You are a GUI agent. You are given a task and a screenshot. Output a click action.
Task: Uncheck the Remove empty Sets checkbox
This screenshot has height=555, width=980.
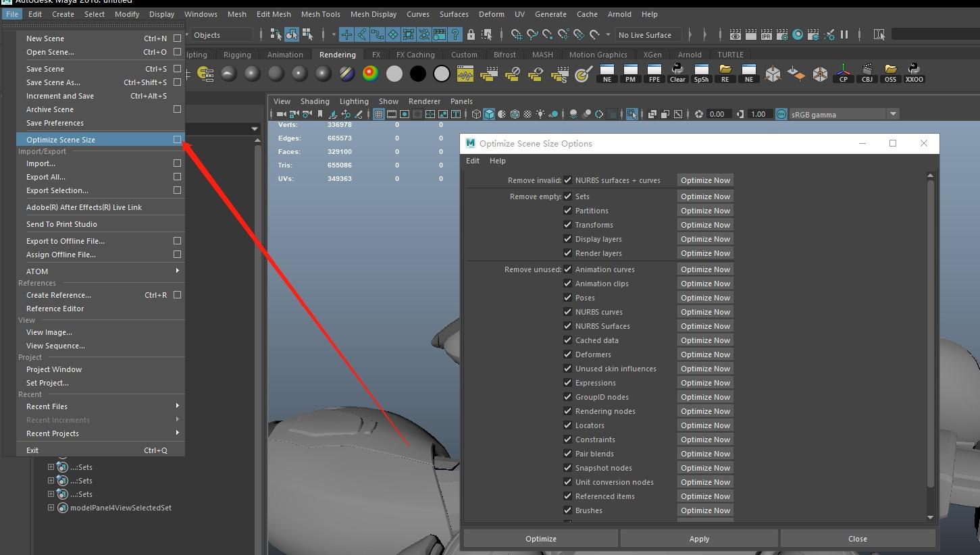pos(568,196)
